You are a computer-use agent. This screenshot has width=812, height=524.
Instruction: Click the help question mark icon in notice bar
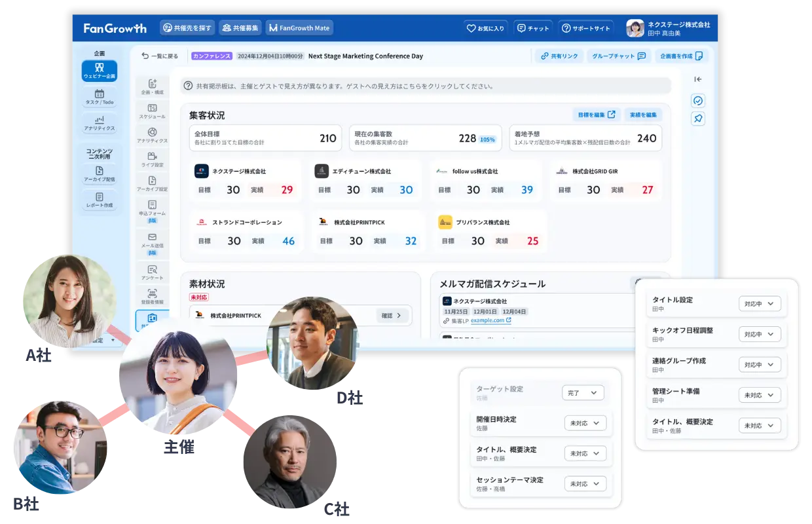tap(189, 86)
